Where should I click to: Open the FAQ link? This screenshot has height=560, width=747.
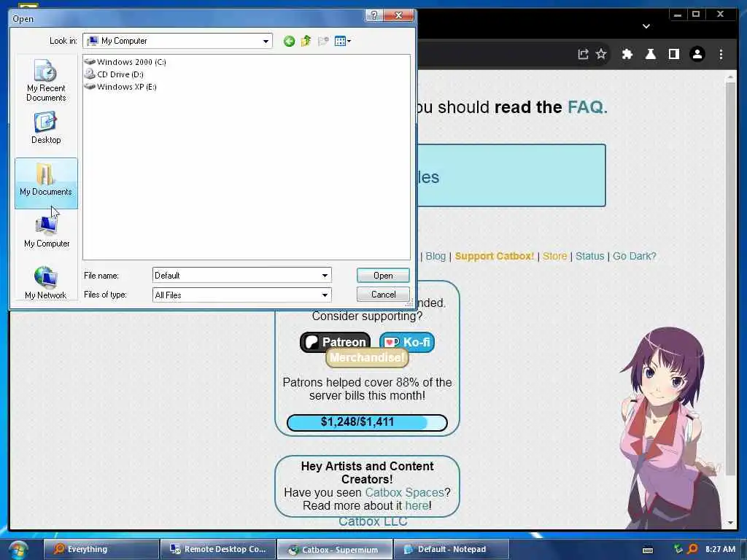(587, 107)
